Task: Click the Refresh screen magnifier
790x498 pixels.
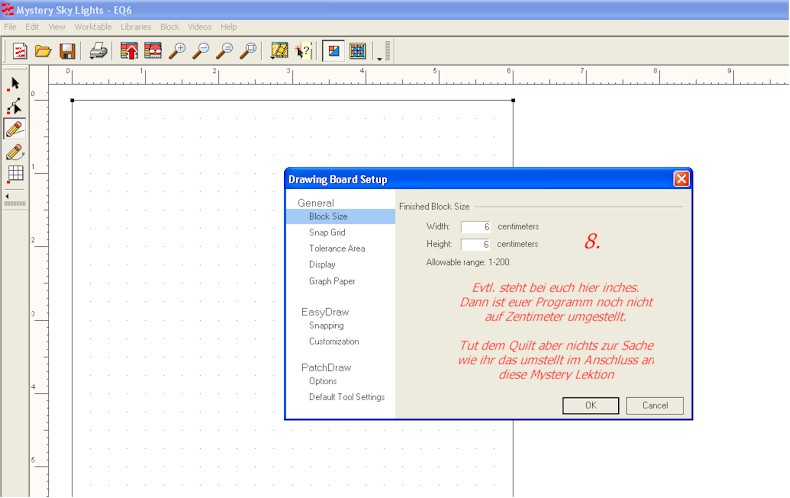Action: pos(225,51)
